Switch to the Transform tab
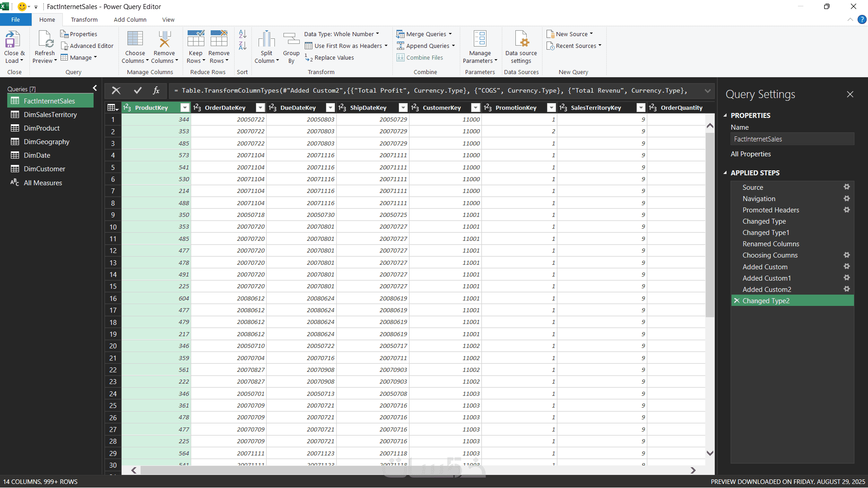 pos(84,20)
